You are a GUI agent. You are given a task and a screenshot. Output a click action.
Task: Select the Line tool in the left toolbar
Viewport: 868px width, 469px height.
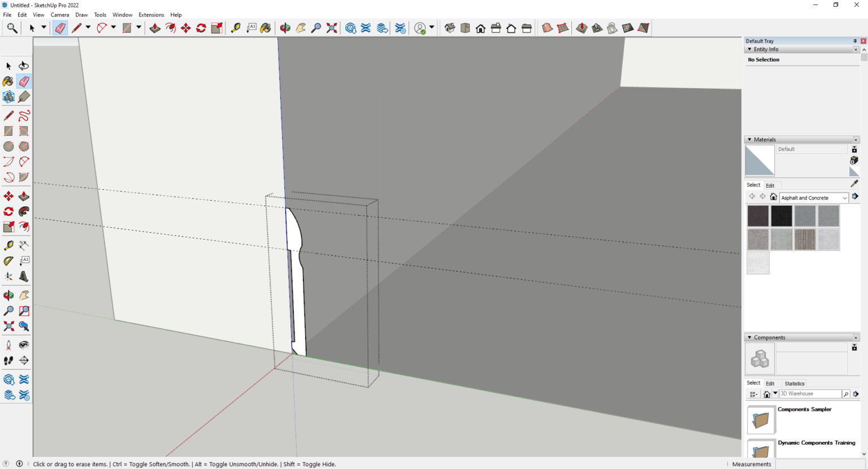coord(8,115)
